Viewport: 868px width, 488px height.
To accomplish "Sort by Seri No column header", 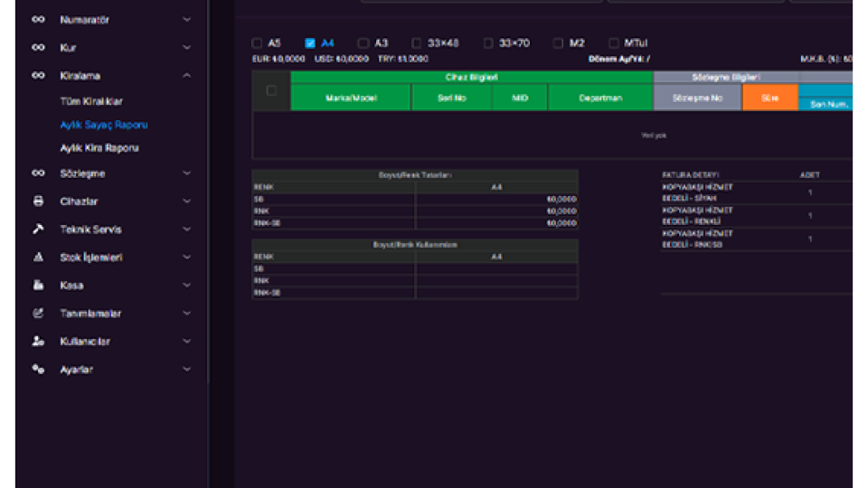I will tap(452, 98).
